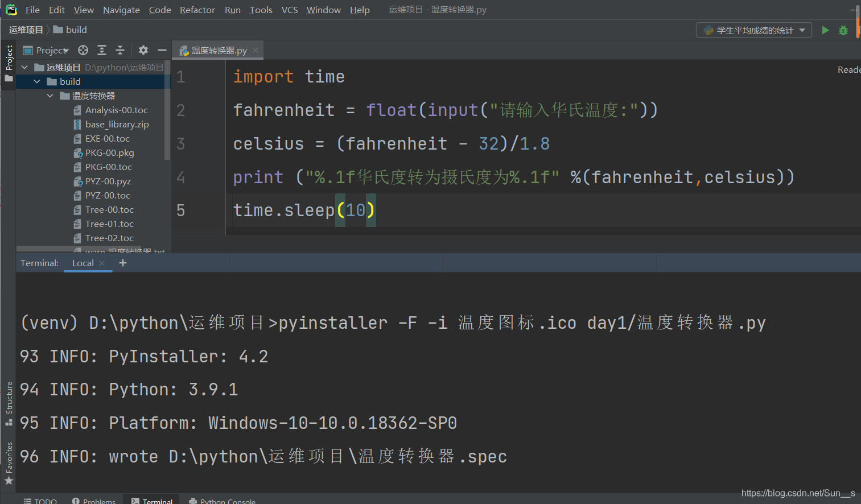Open the Python Console tool window
861x504 pixels.
coord(222,501)
